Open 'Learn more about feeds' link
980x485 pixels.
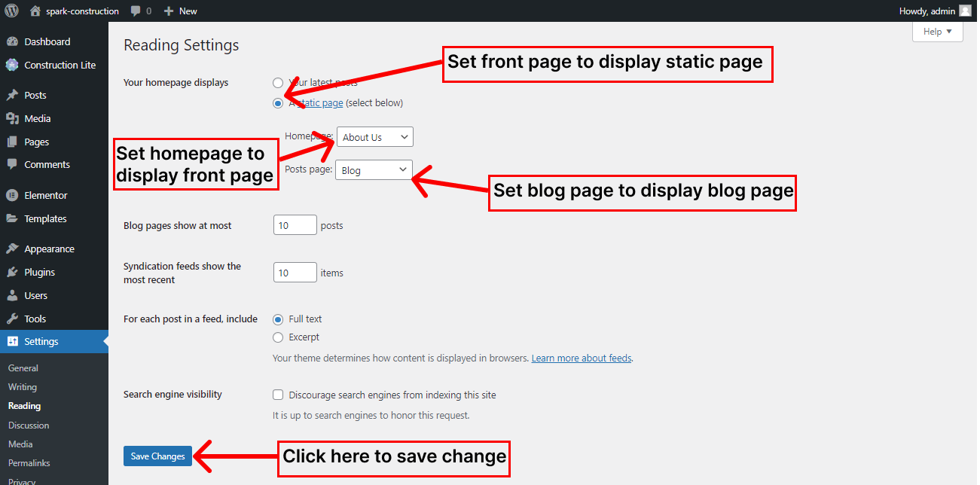tap(581, 358)
